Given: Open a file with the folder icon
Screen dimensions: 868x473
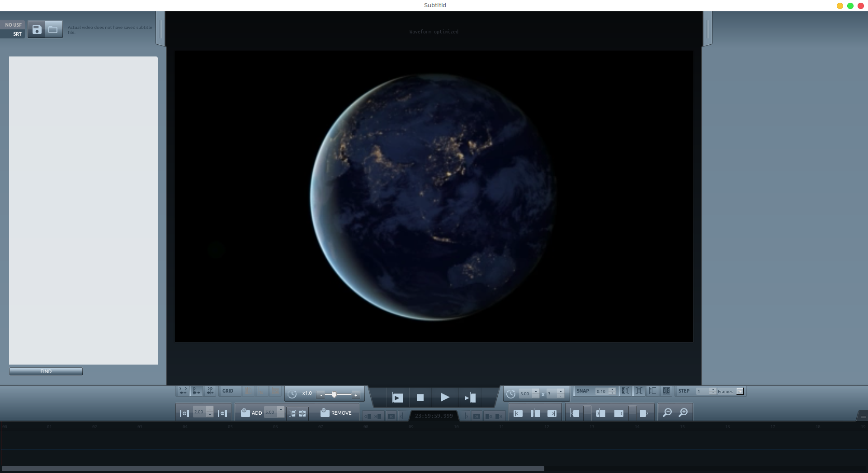Looking at the screenshot, I should point(53,30).
